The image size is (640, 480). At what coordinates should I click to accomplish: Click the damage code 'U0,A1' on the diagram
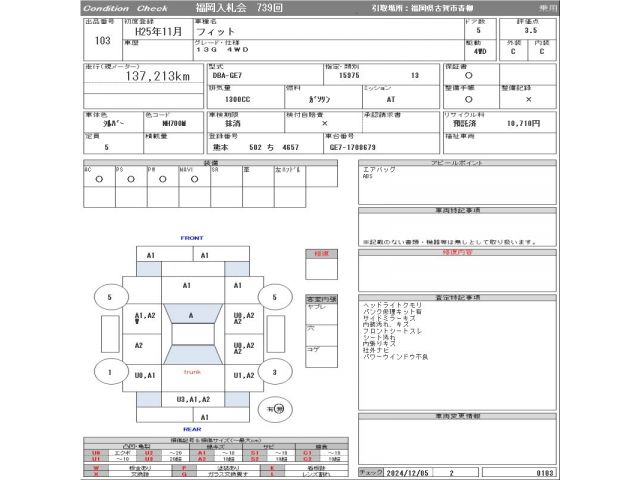coord(145,376)
